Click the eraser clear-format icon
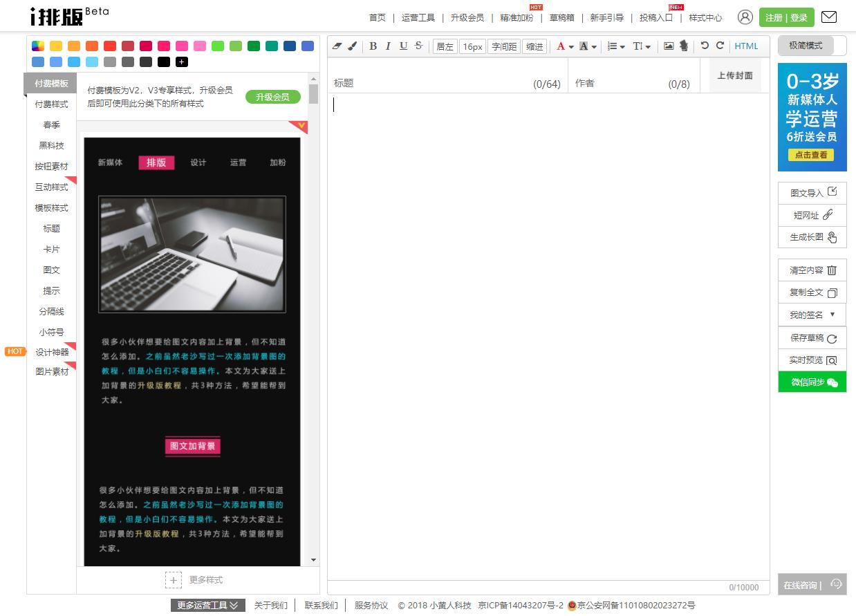856x616 pixels. pyautogui.click(x=337, y=46)
